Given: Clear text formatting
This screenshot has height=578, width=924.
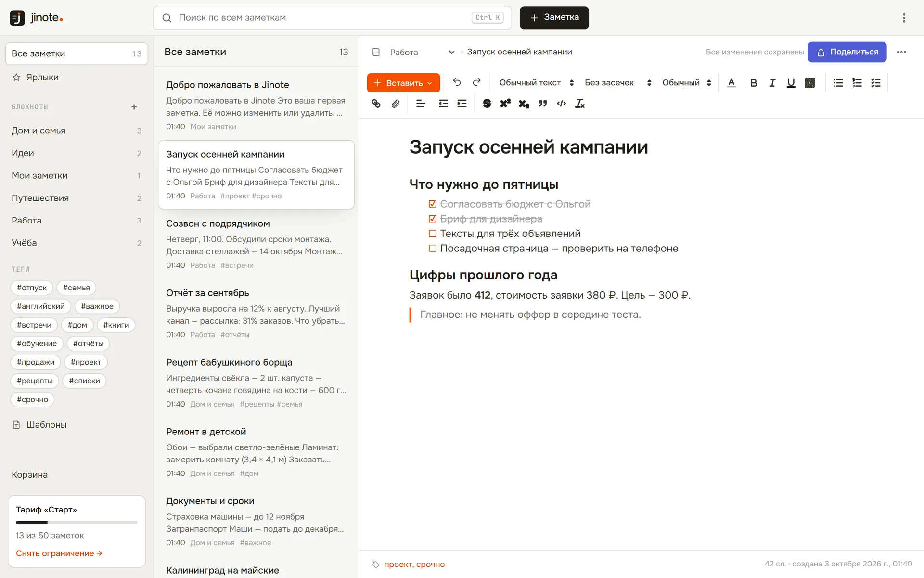Looking at the screenshot, I should point(580,104).
